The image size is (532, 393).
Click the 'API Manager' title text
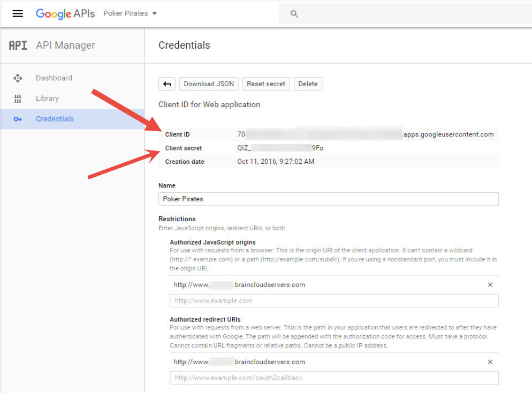coord(65,45)
